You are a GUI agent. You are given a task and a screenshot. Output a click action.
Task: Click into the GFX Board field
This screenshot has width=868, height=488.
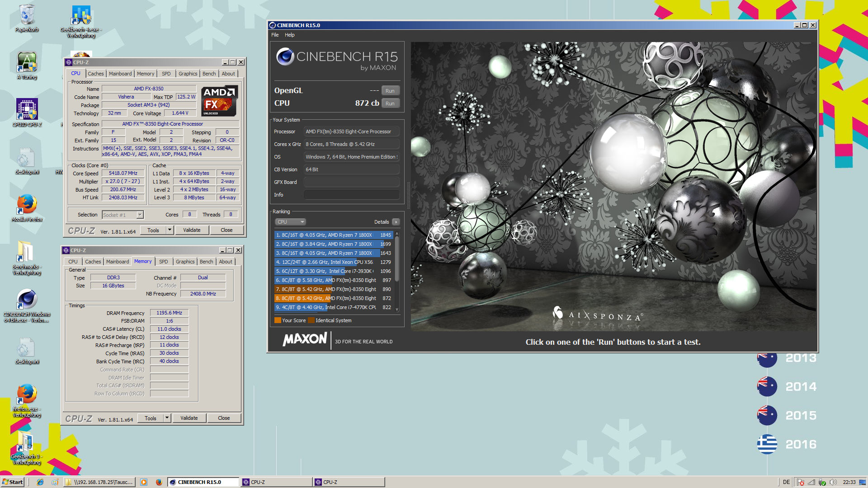[x=351, y=182]
